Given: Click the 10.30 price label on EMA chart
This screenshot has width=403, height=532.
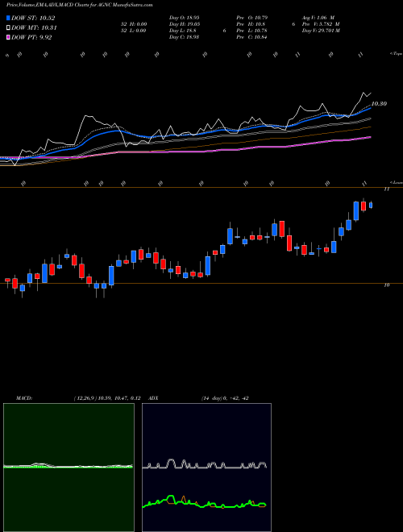Looking at the screenshot, I should click(379, 104).
